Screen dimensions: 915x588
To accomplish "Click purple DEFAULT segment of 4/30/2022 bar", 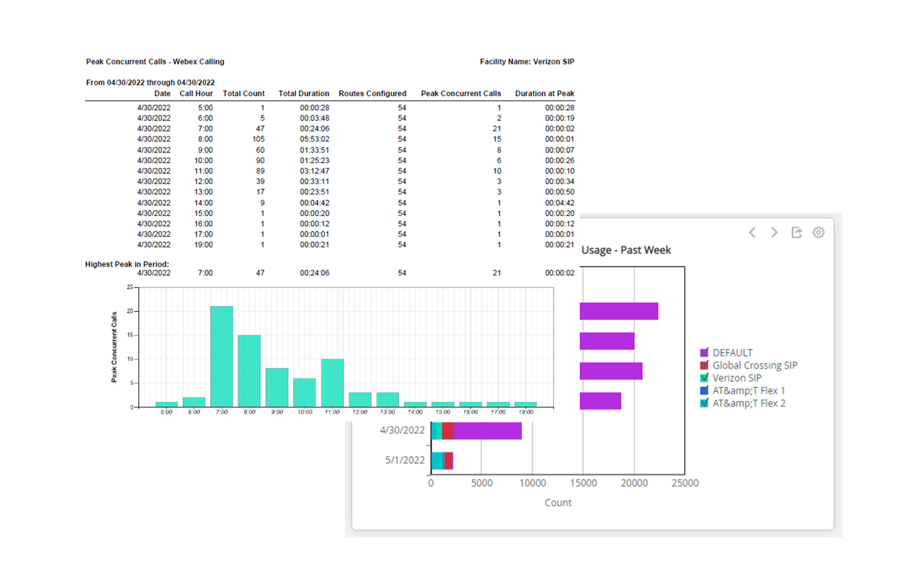I will coord(488,431).
